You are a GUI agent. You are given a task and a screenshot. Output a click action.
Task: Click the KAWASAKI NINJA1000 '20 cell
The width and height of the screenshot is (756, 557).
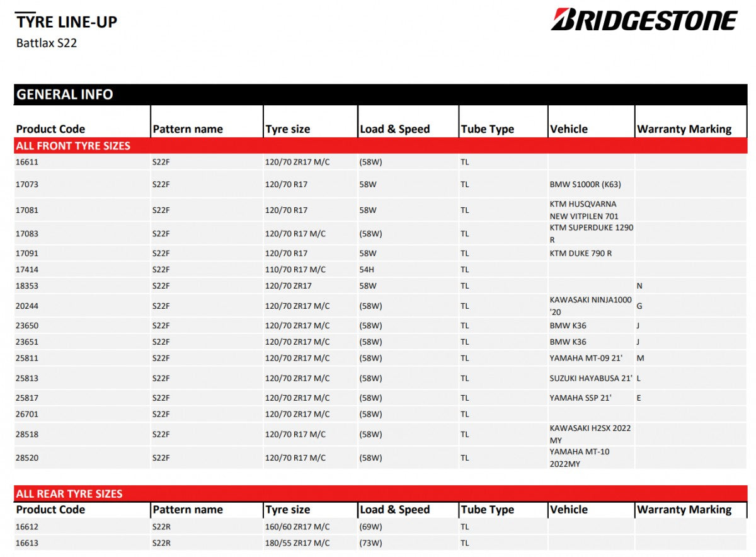pos(590,306)
